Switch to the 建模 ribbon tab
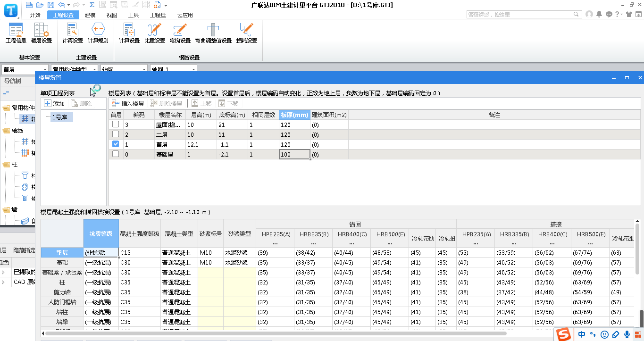This screenshot has height=341, width=644. pyautogui.click(x=90, y=15)
